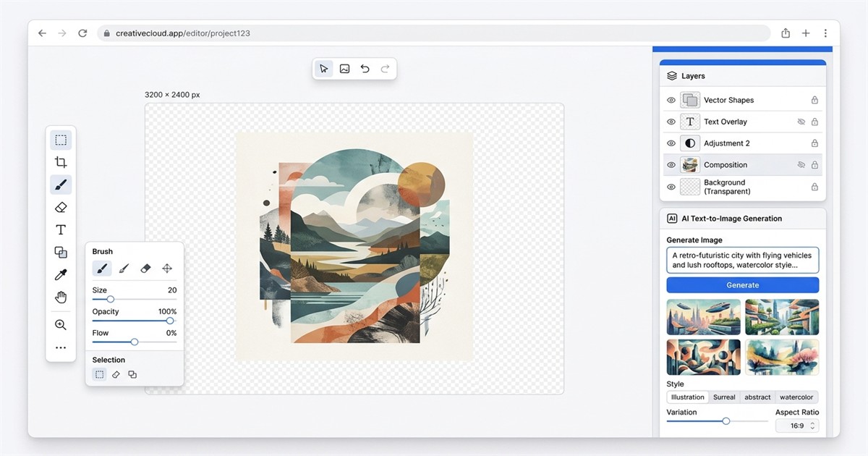This screenshot has width=868, height=456.
Task: Toggle visibility eye of Text Overlay layer
Action: [671, 122]
